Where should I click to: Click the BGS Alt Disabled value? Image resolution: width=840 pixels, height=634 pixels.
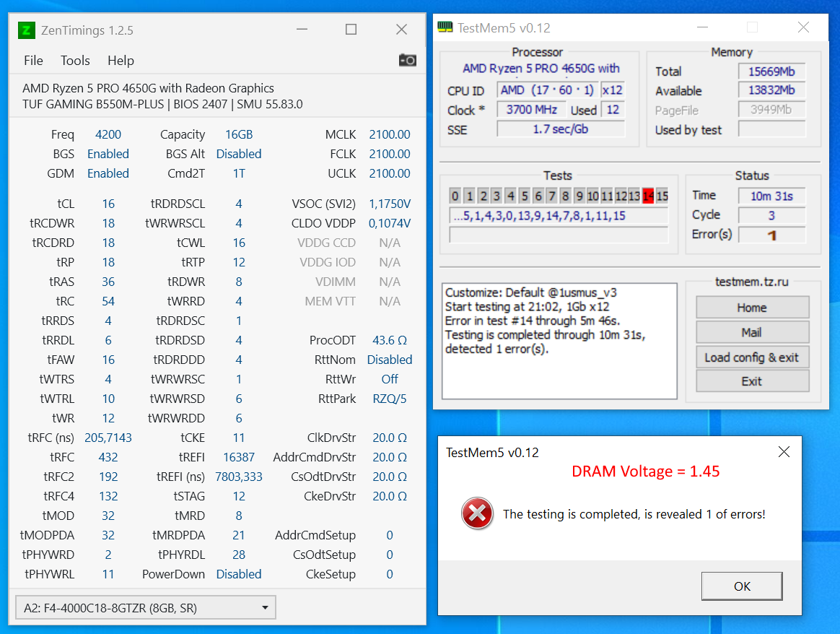point(239,155)
